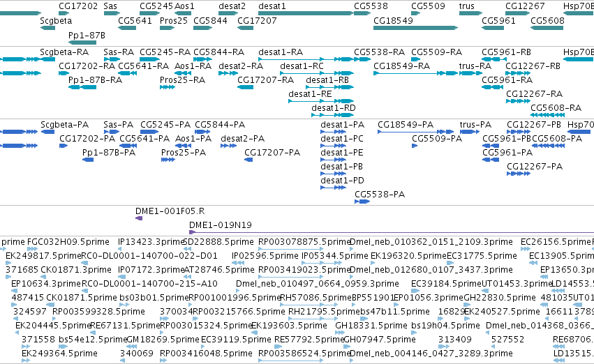This screenshot has width=594, height=364.
Task: Click the CG18549-RA transcript label
Action: pyautogui.click(x=401, y=66)
